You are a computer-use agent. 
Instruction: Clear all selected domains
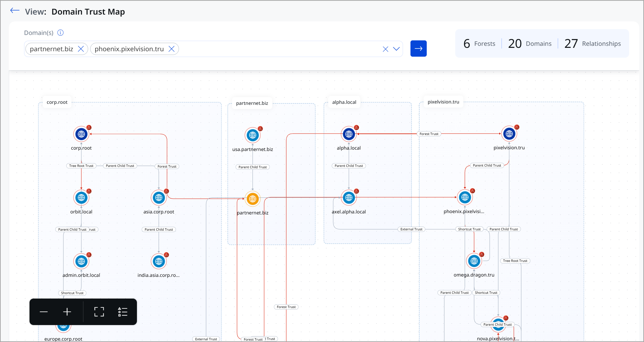click(385, 49)
